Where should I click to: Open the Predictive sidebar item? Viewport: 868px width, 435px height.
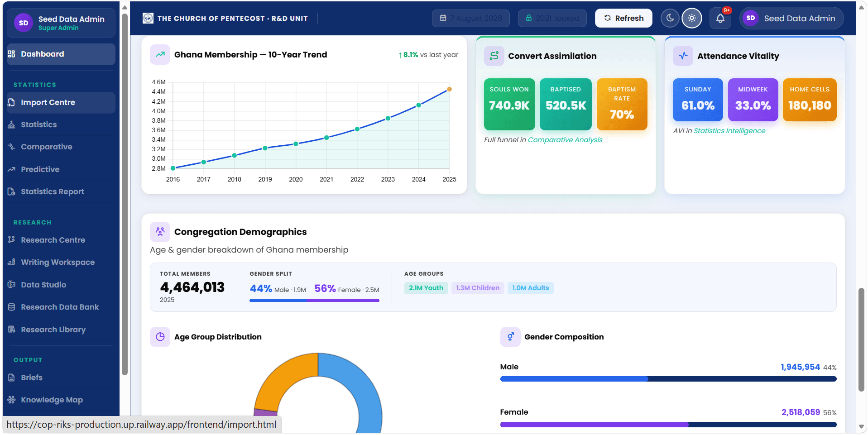click(61, 170)
